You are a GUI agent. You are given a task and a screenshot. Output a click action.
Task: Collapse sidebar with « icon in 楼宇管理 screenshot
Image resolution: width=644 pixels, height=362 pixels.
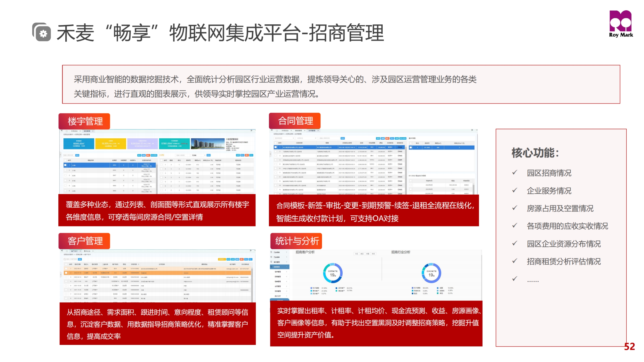[x=62, y=131]
